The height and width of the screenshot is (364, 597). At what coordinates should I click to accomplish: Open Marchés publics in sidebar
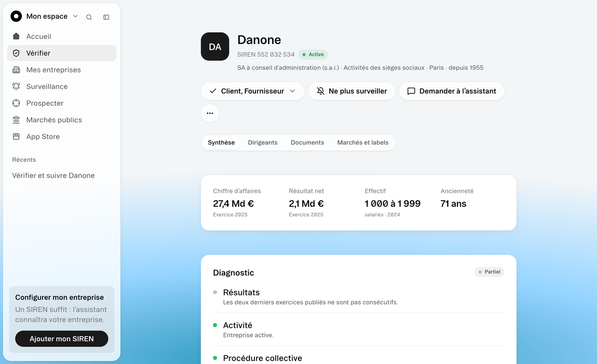[x=62, y=120]
